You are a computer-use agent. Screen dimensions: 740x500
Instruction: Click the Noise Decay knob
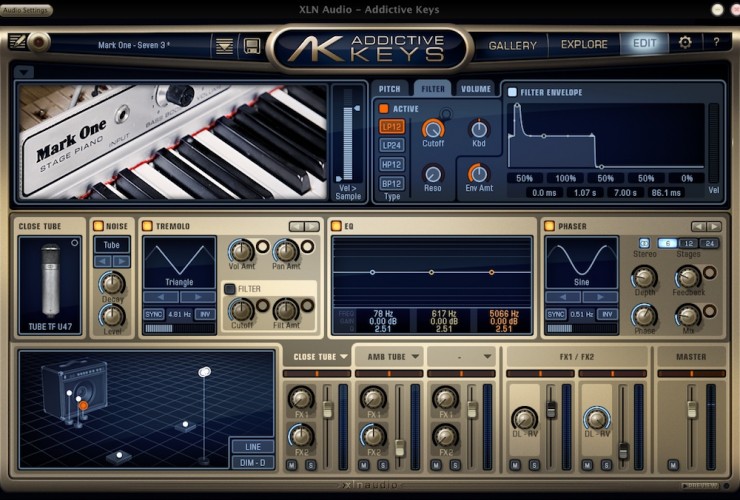point(112,283)
